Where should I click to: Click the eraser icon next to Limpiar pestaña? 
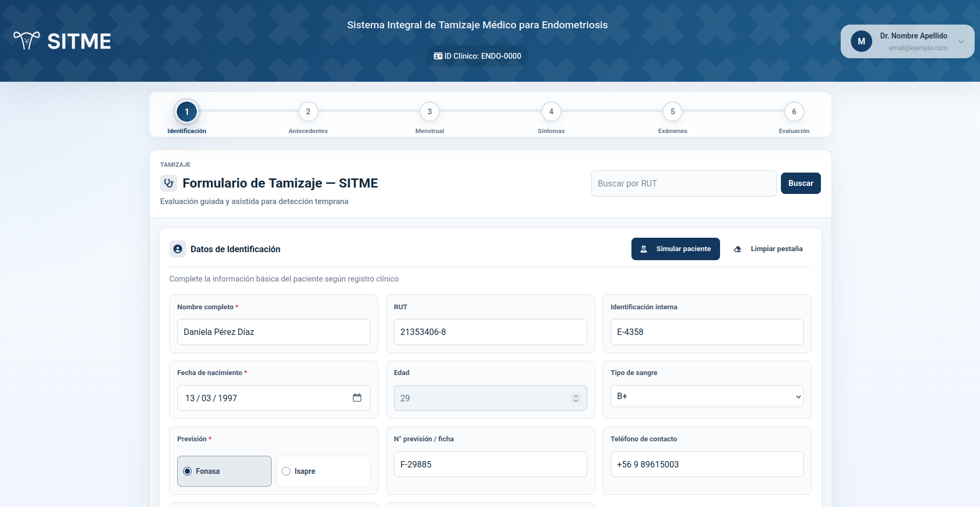(738, 249)
